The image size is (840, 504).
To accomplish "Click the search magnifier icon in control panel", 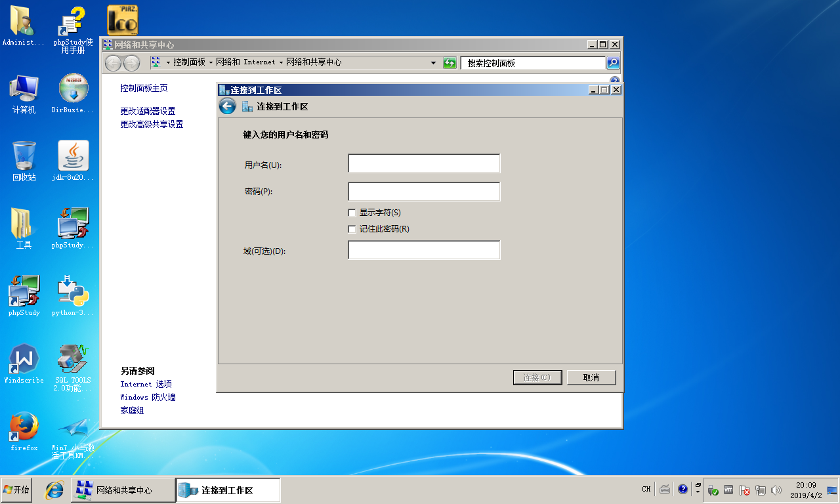I will click(612, 63).
